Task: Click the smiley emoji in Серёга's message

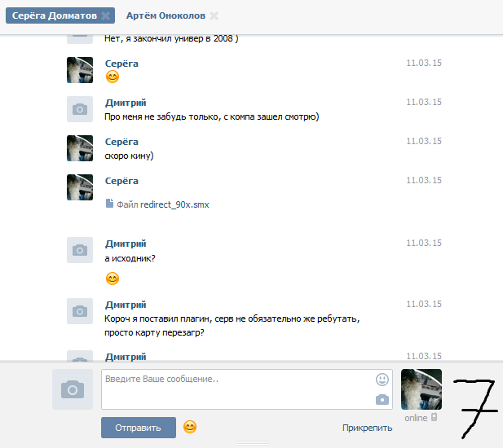Action: point(113,77)
